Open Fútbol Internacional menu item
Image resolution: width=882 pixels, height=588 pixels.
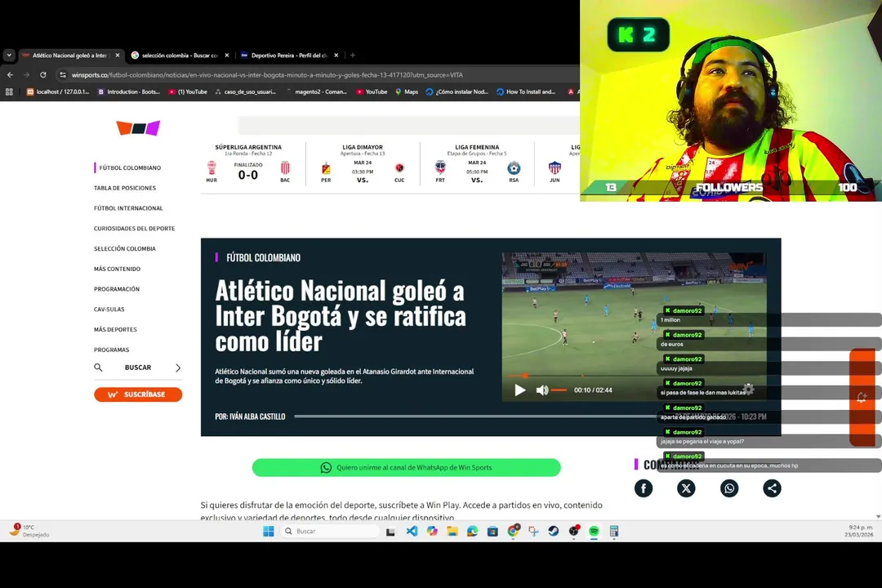(x=128, y=208)
